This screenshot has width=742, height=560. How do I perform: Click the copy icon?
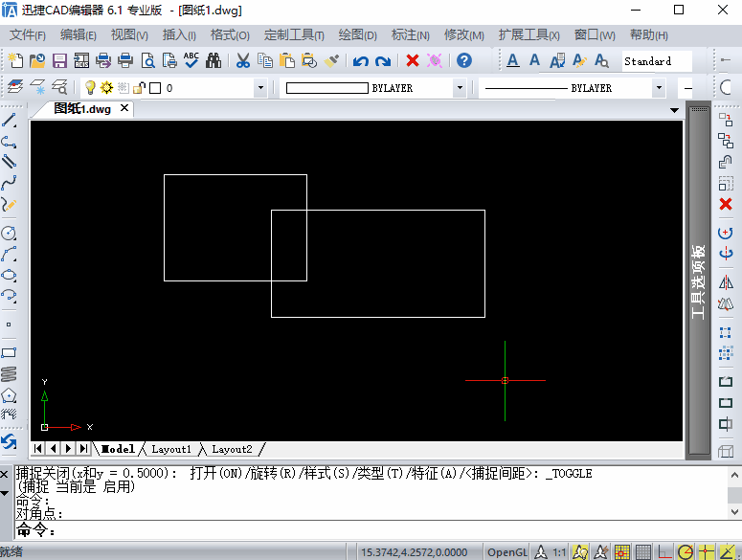(x=265, y=60)
